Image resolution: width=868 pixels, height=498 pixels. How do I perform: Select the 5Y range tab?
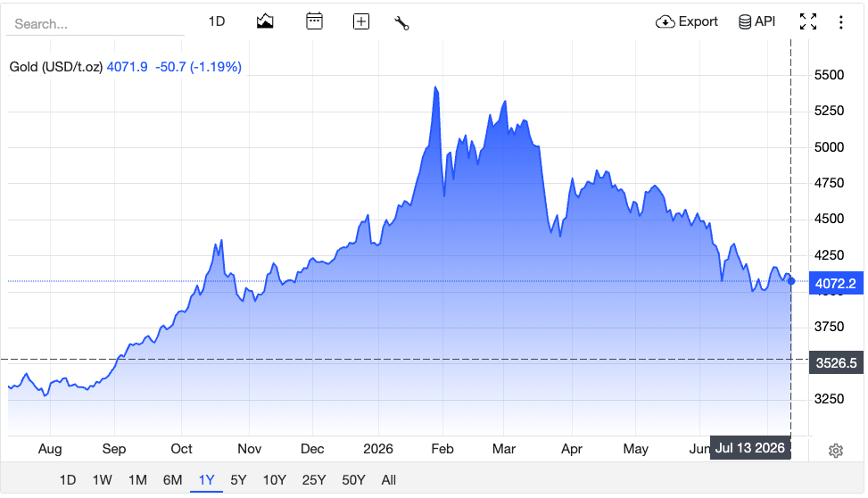[x=238, y=480]
